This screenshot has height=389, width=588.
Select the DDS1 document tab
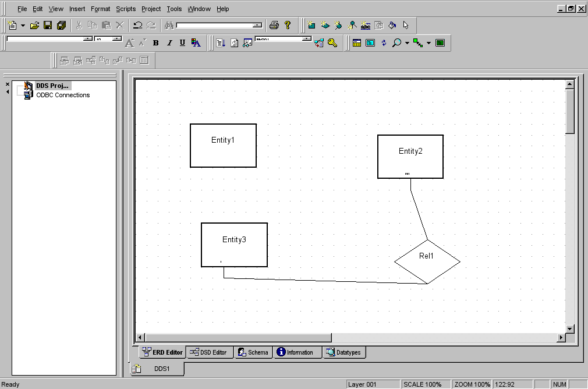(158, 369)
